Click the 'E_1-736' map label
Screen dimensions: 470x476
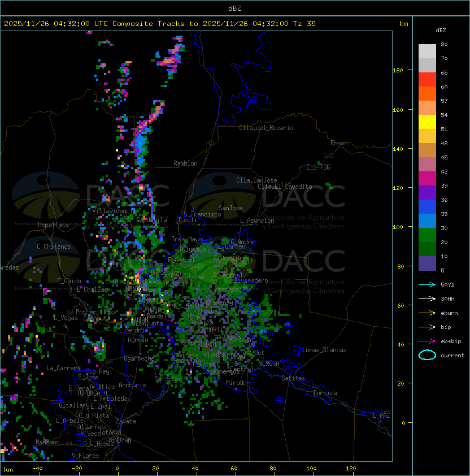(318, 167)
